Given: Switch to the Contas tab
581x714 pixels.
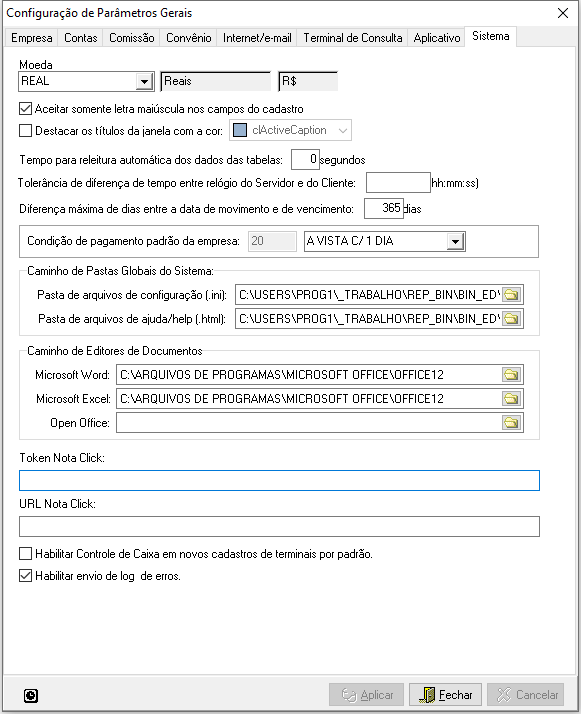Looking at the screenshot, I should pos(81,38).
